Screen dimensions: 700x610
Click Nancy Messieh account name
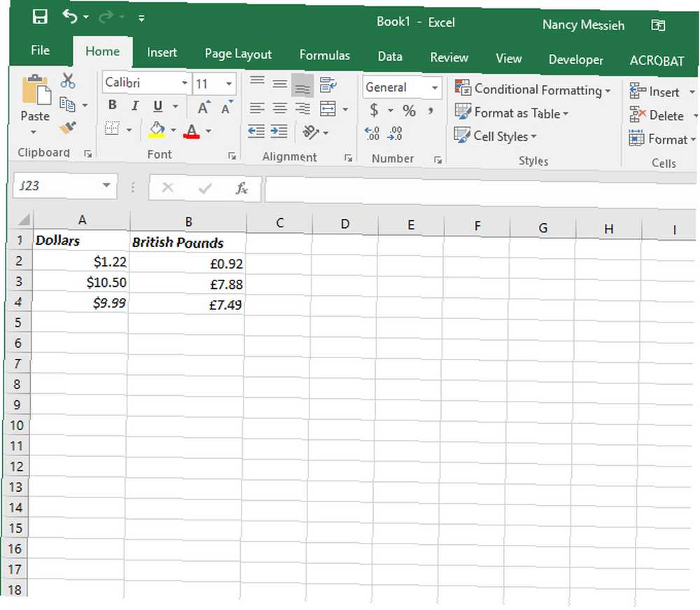[583, 24]
